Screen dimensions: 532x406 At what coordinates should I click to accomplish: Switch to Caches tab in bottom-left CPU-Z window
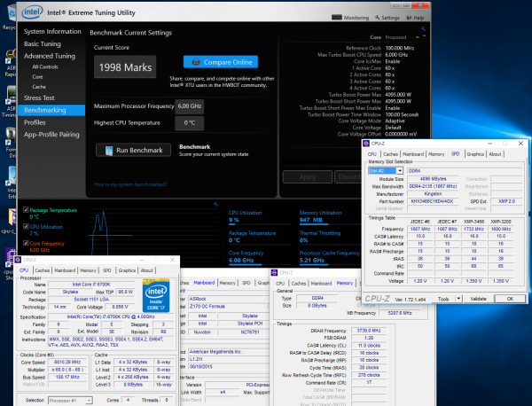click(43, 270)
